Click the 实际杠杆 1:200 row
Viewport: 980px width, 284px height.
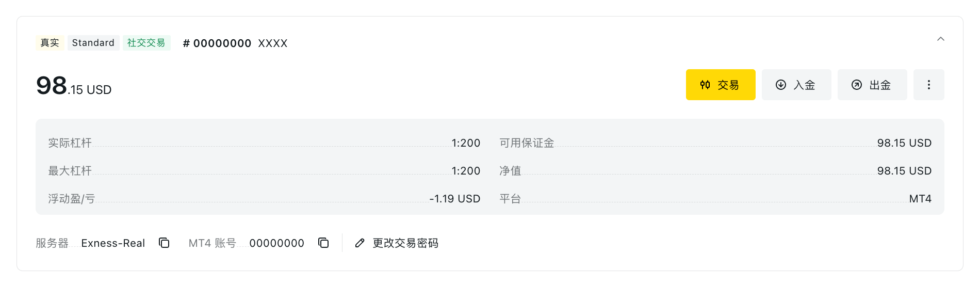(264, 143)
